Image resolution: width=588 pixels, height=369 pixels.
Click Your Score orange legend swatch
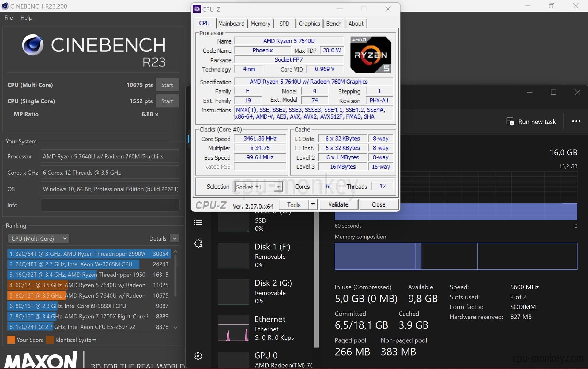coord(11,340)
